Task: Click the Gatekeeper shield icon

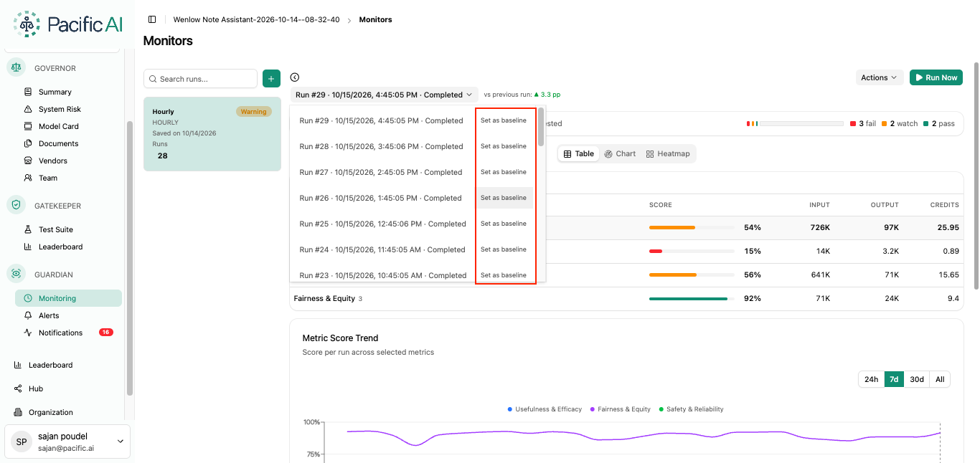Action: 16,205
